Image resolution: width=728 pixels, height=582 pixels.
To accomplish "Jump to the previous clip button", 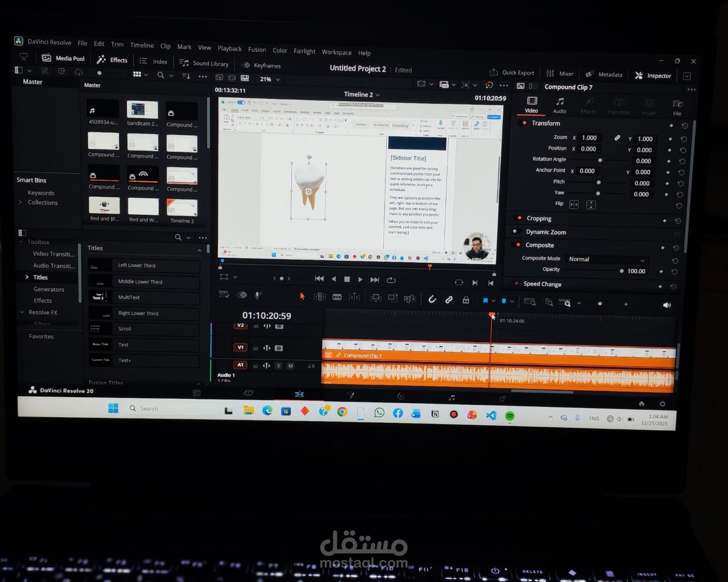I will coord(319,278).
